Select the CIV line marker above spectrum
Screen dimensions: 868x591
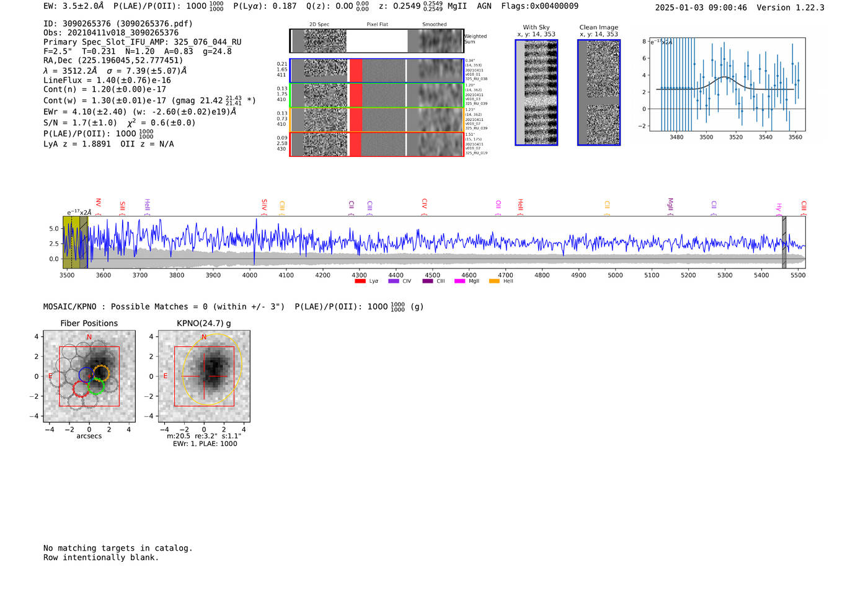(x=424, y=207)
